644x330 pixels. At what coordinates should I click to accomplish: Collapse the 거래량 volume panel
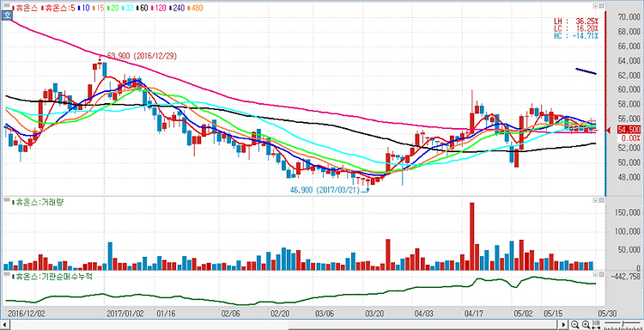point(595,200)
